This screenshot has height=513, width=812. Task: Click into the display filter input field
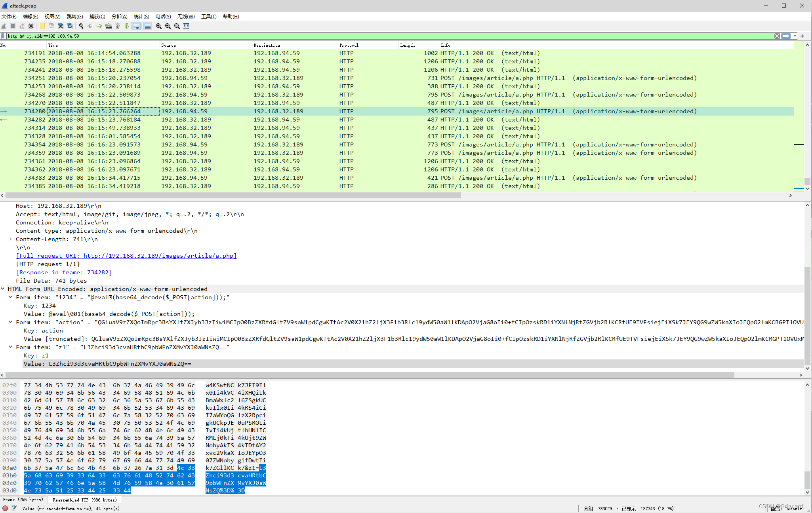[x=390, y=36]
